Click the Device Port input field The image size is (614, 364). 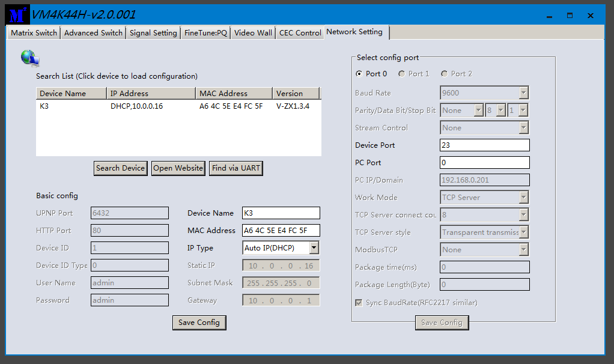484,145
